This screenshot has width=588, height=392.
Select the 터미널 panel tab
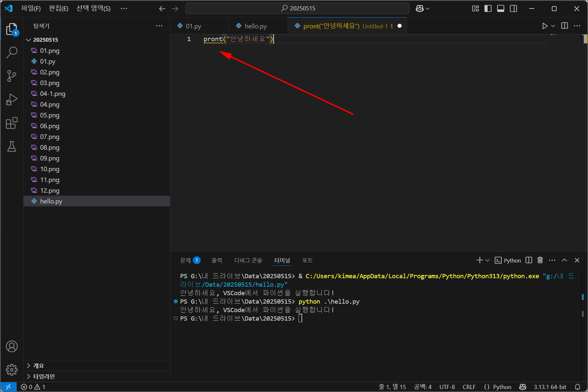click(282, 260)
